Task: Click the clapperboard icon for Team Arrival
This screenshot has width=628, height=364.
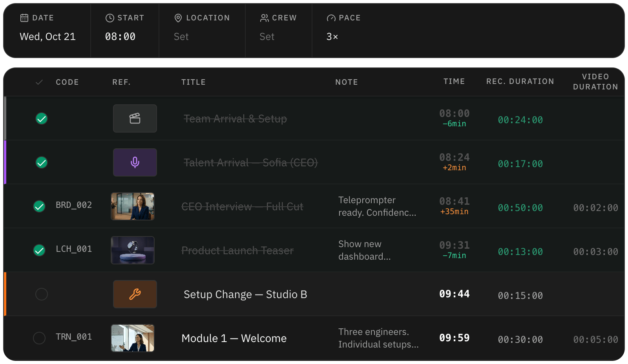Action: pos(135,118)
